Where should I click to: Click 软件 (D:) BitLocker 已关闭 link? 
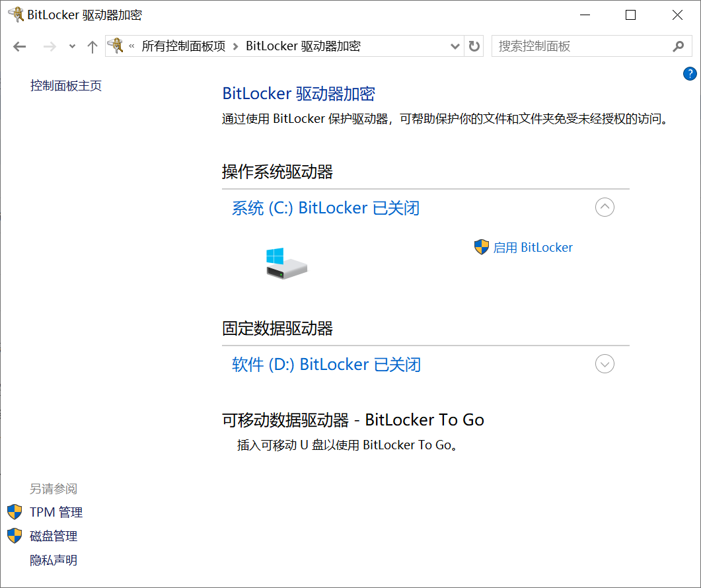click(326, 365)
